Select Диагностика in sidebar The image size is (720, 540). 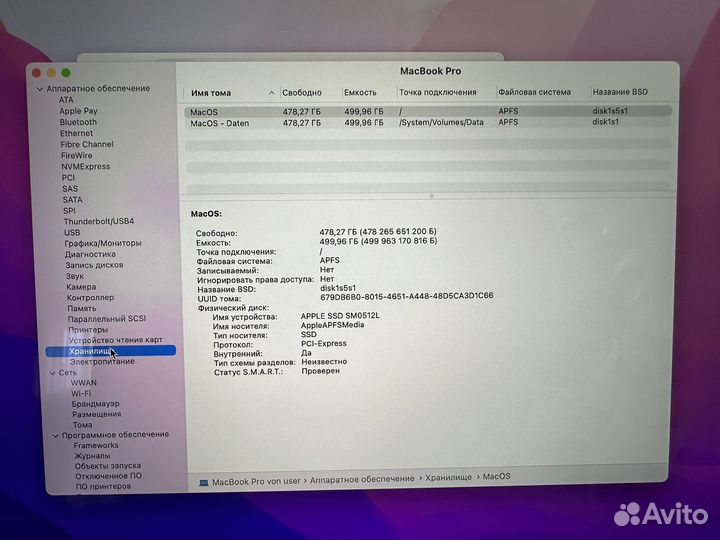(x=90, y=254)
